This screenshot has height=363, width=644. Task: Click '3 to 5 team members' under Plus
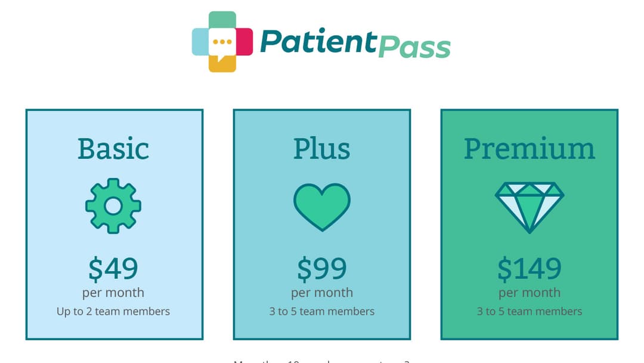pos(322,311)
